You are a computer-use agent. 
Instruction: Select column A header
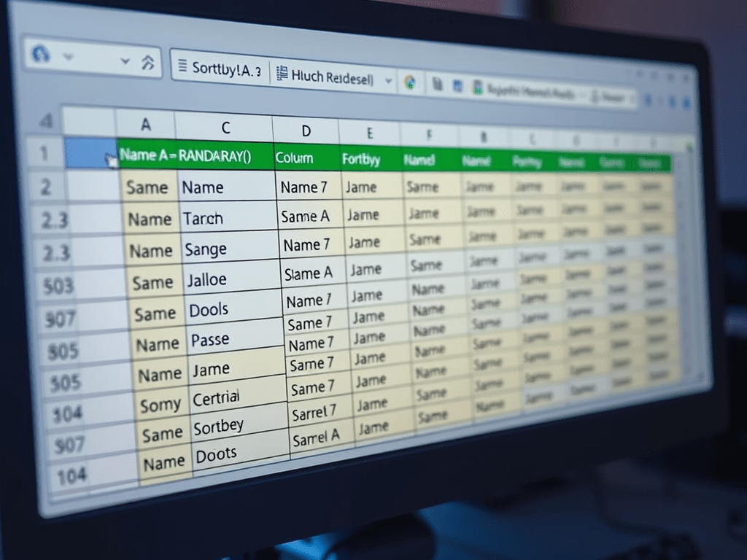[x=146, y=125]
